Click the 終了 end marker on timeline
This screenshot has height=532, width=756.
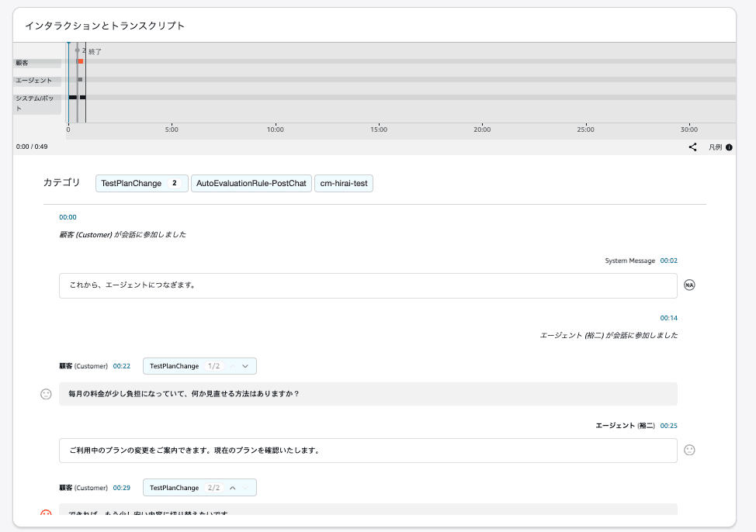(95, 51)
